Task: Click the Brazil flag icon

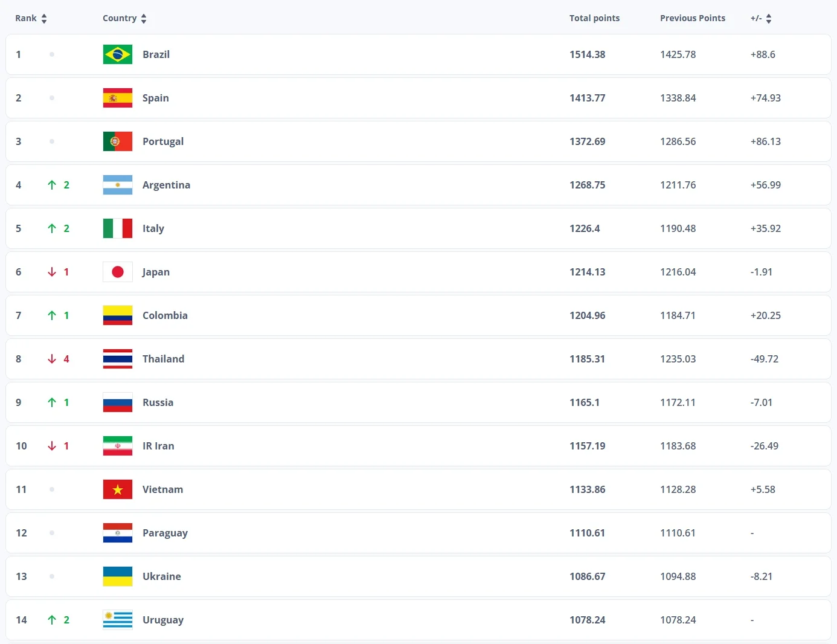Action: pyautogui.click(x=118, y=54)
